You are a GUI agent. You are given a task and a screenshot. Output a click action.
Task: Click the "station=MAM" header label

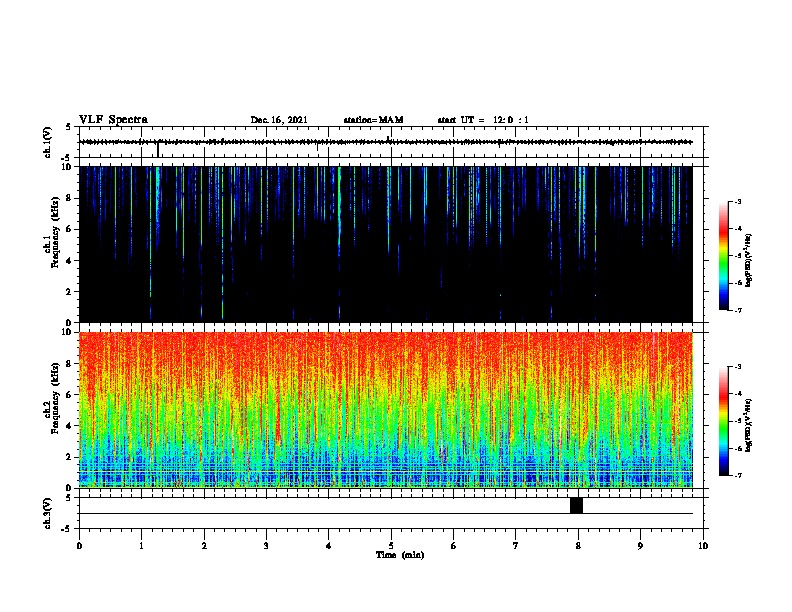coord(373,120)
